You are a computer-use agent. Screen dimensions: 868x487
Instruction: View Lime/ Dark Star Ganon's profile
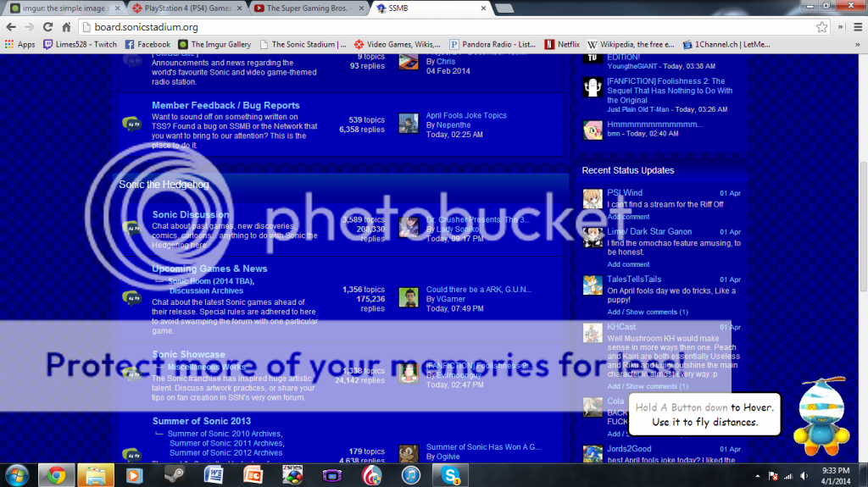click(x=649, y=231)
